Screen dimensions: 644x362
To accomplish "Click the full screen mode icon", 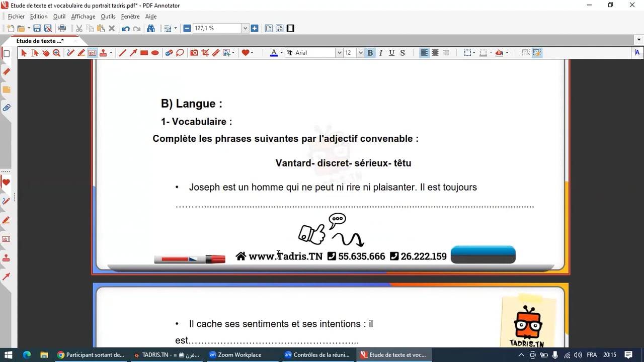I will [290, 29].
